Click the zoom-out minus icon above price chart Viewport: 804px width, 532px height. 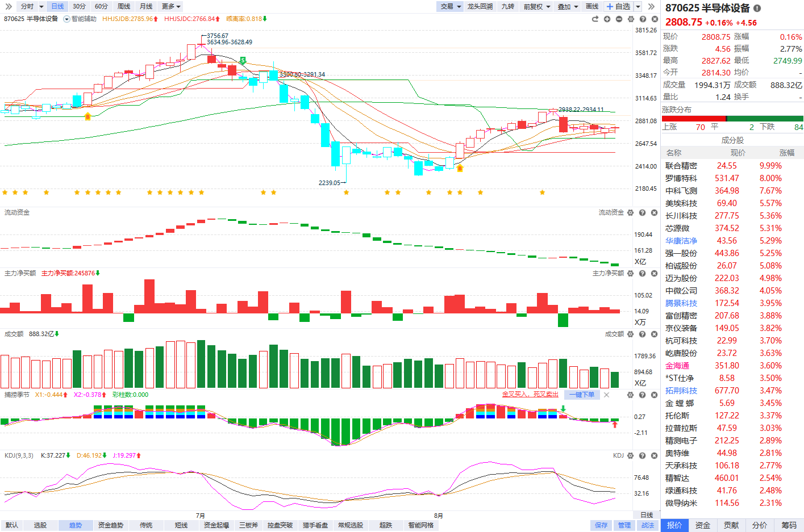(619, 19)
